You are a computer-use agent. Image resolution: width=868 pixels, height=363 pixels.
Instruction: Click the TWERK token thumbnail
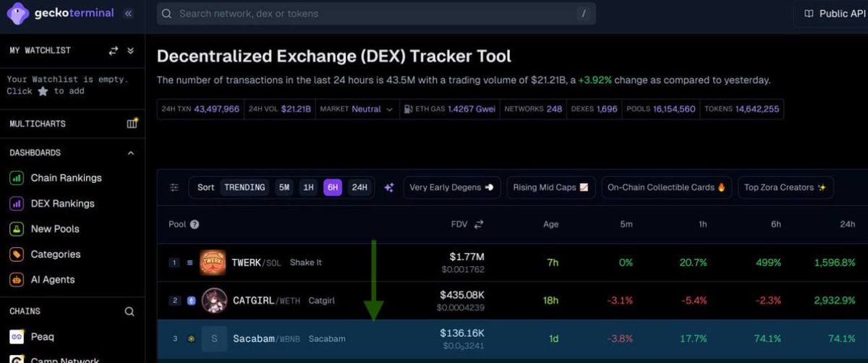213,262
